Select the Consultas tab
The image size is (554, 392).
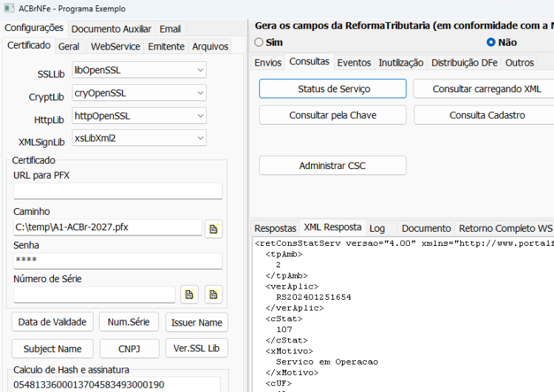click(x=310, y=62)
